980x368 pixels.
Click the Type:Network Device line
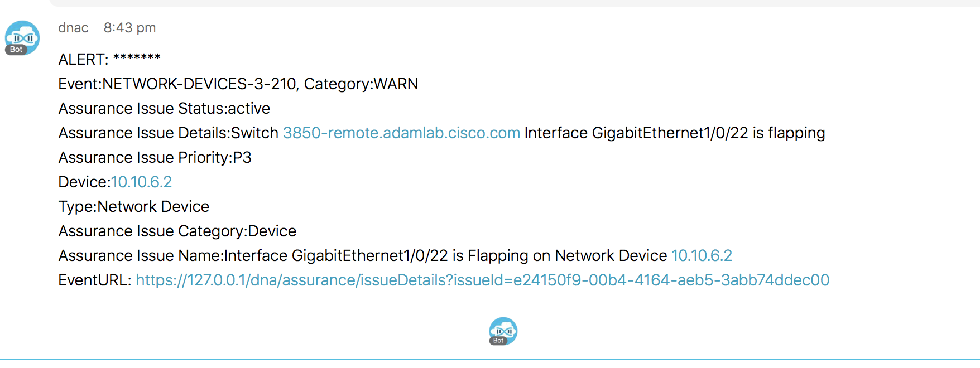coord(134,207)
